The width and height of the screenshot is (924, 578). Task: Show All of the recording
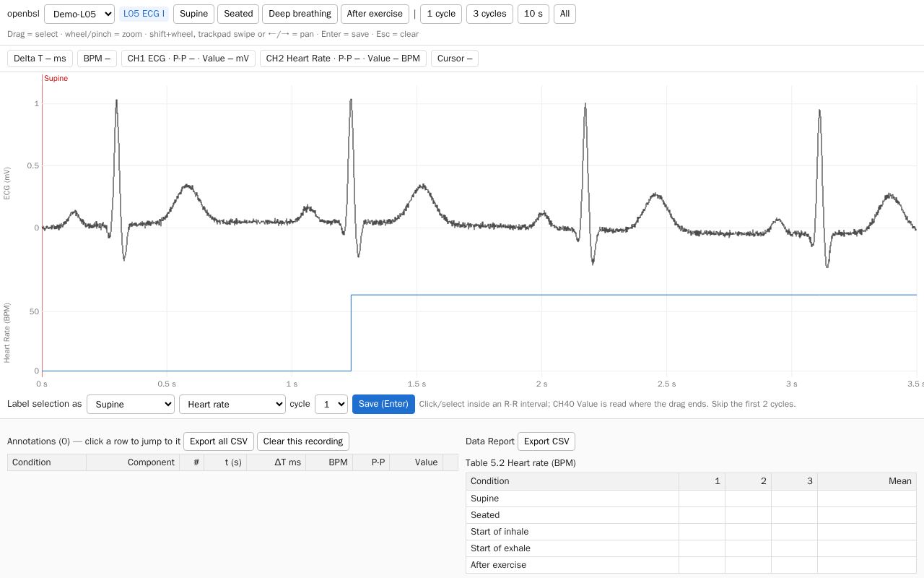pyautogui.click(x=565, y=14)
